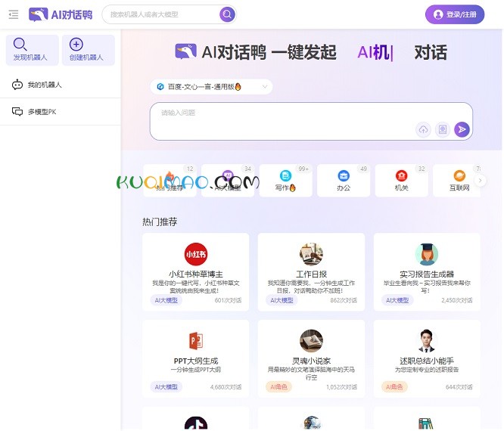Click AI大模型 tag on the 工作日报 card
The image size is (504, 431).
[x=282, y=300]
